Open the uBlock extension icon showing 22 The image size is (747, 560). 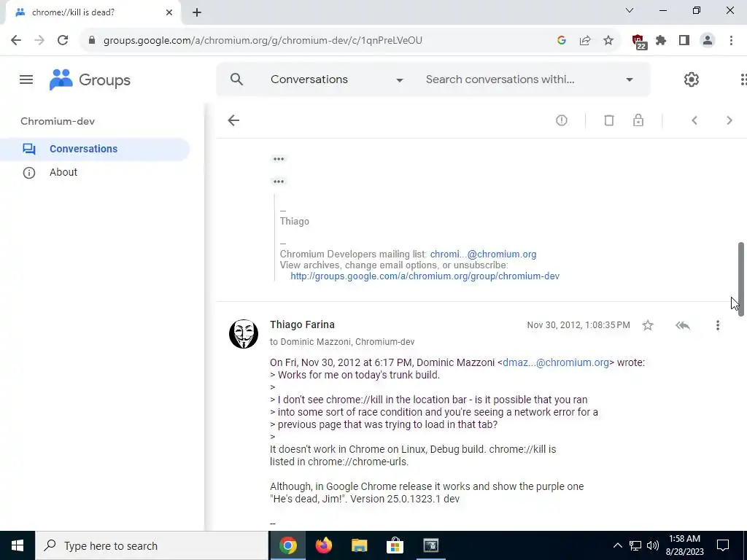[x=639, y=42]
